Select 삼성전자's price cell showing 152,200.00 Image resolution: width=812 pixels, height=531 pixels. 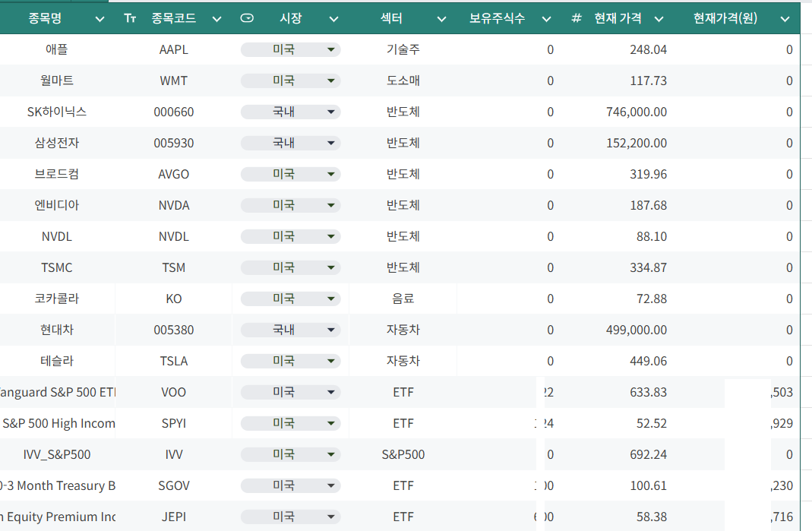point(637,143)
